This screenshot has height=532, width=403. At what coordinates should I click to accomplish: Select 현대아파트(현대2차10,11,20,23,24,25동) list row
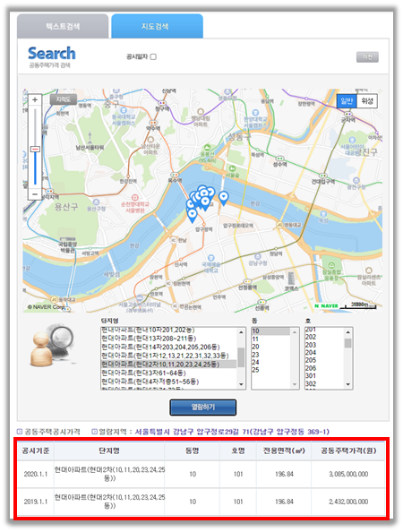pos(168,364)
